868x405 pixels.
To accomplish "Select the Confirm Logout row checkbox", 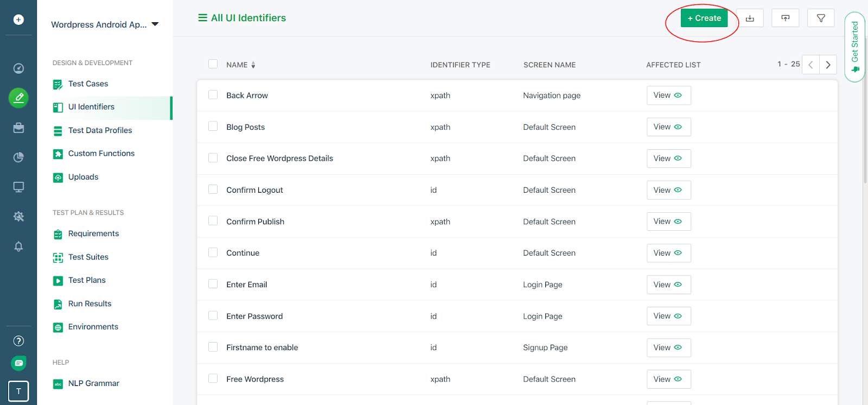I will coord(213,189).
